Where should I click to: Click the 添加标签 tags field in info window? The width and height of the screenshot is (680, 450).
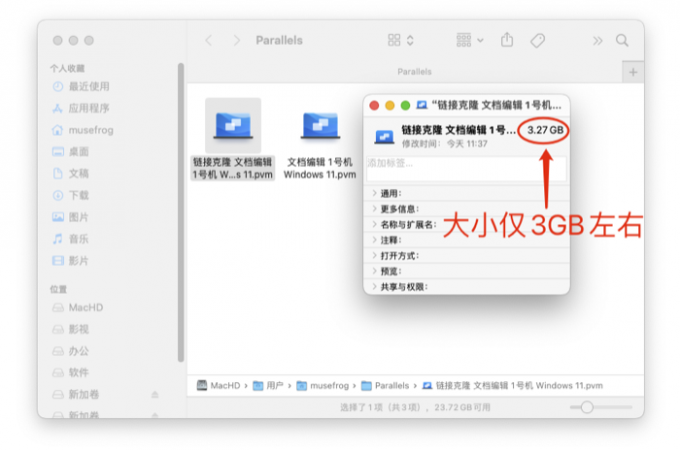(466, 169)
